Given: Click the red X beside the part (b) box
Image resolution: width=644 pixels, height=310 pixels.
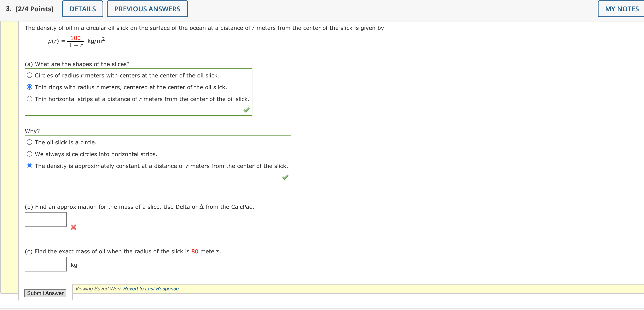Looking at the screenshot, I should [73, 228].
